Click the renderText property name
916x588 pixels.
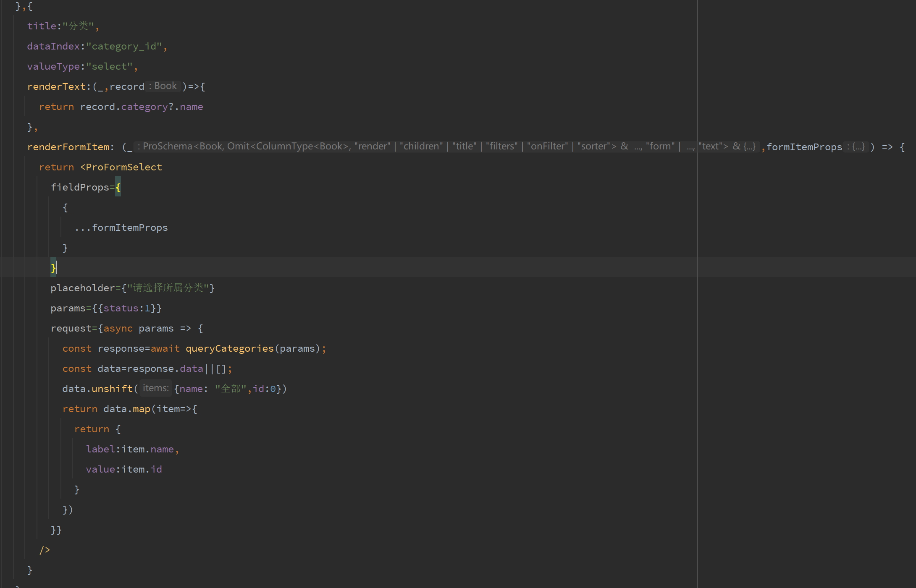(56, 86)
